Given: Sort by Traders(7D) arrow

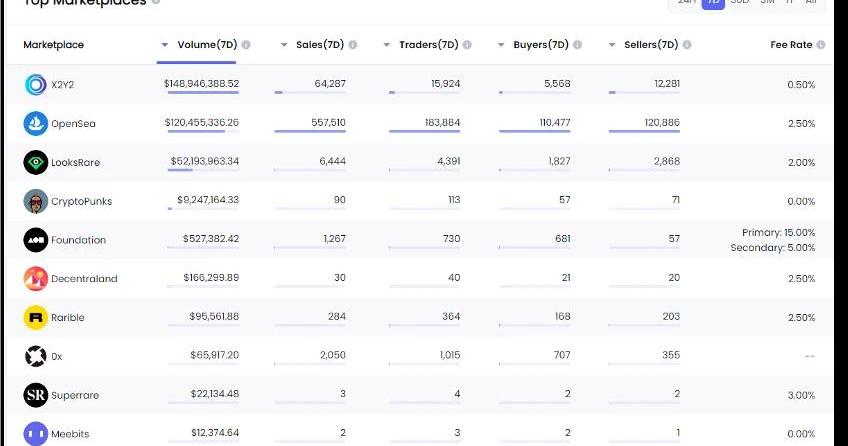Looking at the screenshot, I should point(386,45).
